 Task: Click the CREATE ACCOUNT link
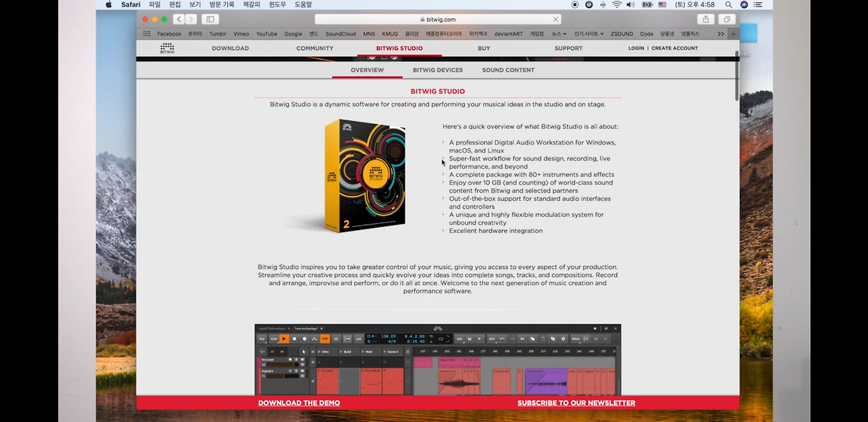[x=675, y=48]
